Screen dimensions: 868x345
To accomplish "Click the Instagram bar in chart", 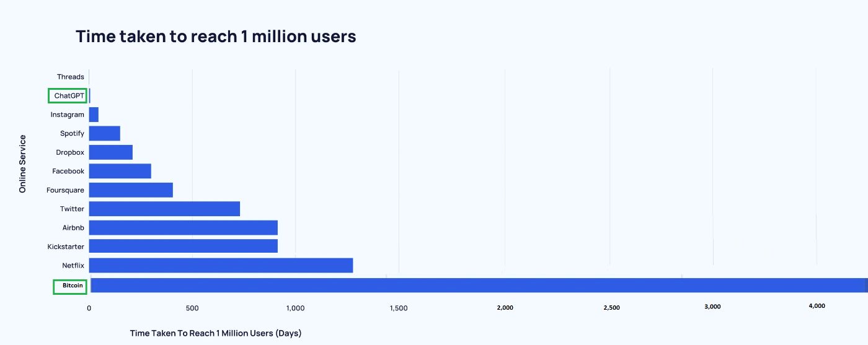I will coord(94,115).
